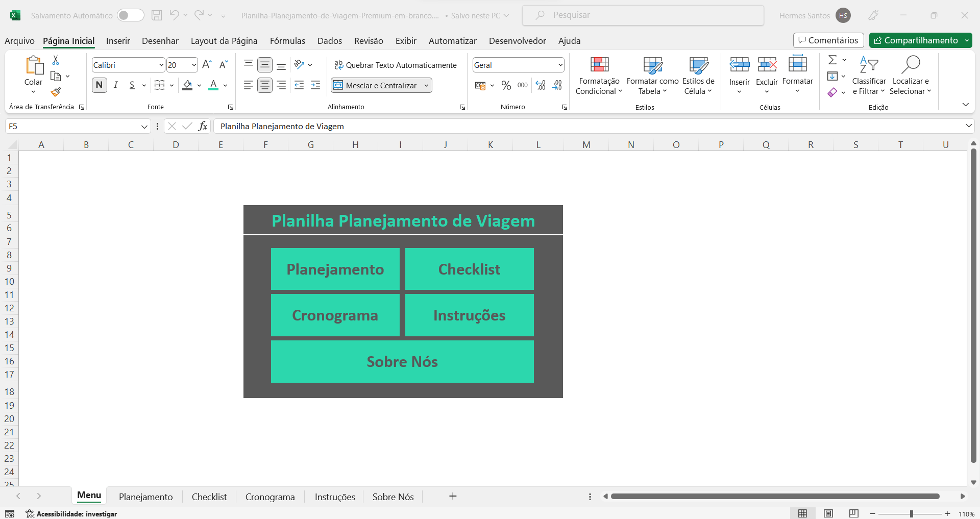Click the Planejamento green button
Screen dimensions: 980x519
point(335,269)
